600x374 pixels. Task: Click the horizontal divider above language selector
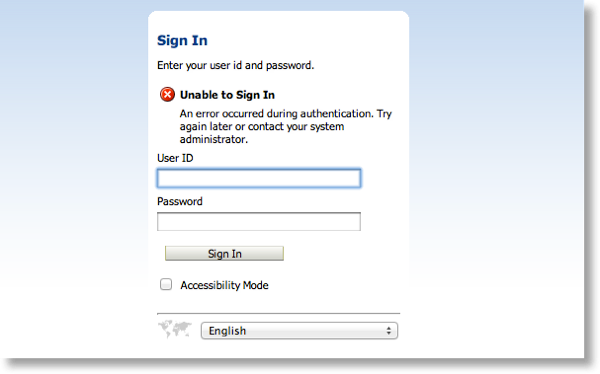coord(279,313)
